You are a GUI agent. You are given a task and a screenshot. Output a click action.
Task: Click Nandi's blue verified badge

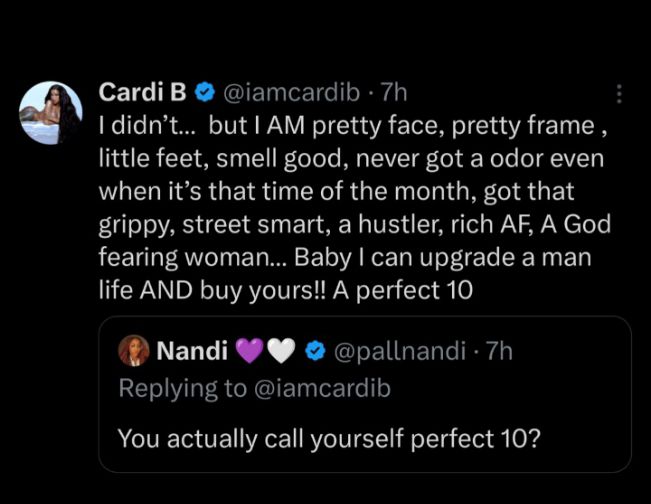[315, 351]
